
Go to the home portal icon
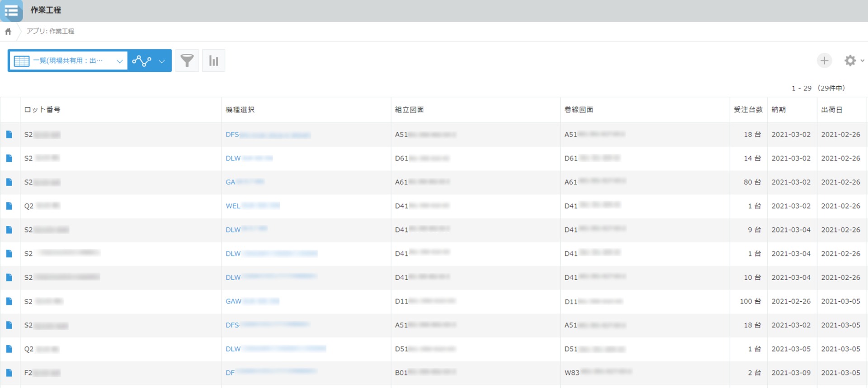[8, 31]
